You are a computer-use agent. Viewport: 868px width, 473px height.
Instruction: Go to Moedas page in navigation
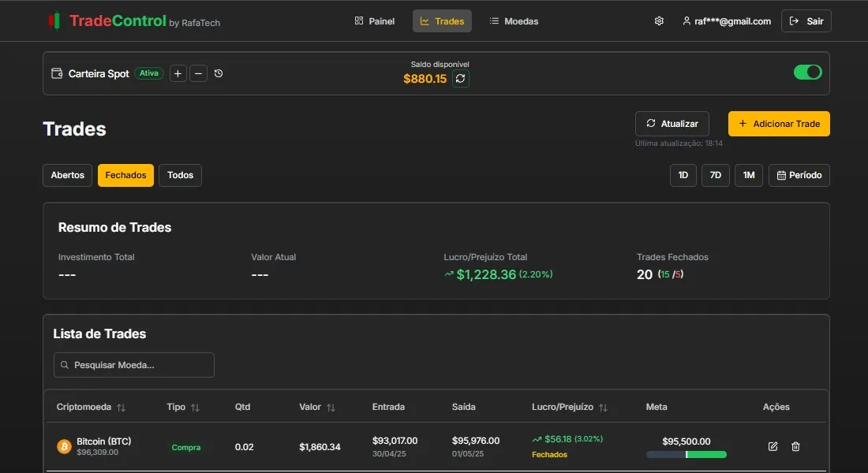click(x=514, y=21)
